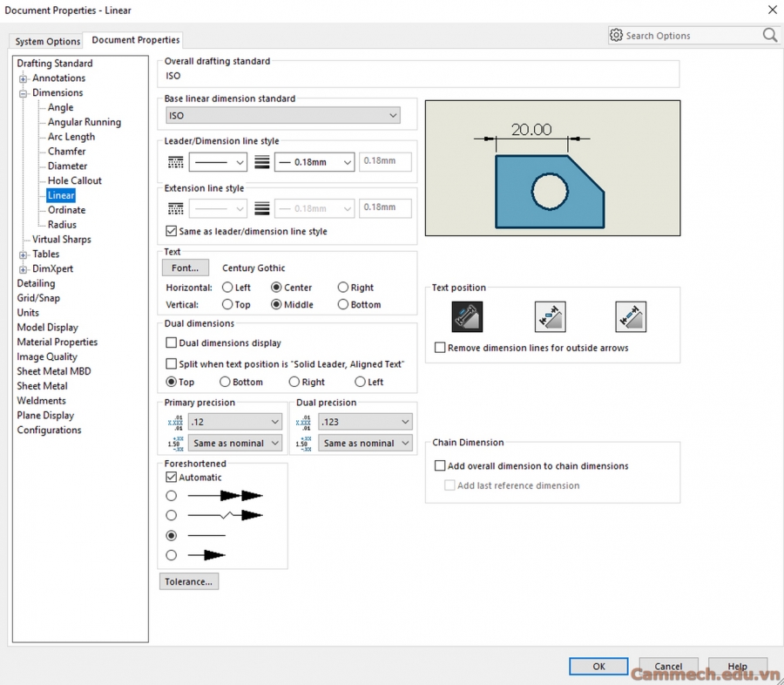This screenshot has height=685, width=784.
Task: Uncheck Automatic foreshortened option
Action: (171, 478)
